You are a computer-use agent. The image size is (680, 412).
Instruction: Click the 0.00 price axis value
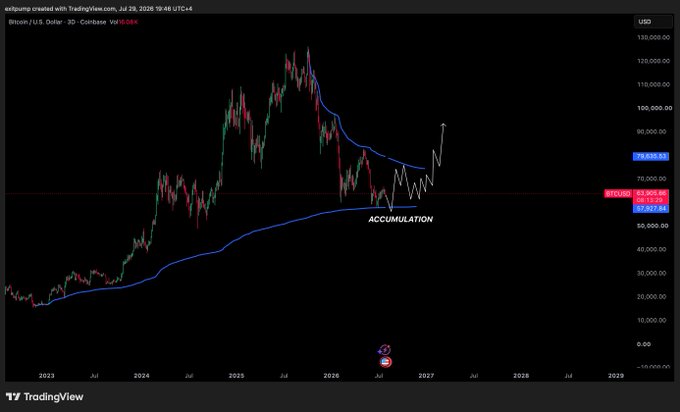(644, 344)
